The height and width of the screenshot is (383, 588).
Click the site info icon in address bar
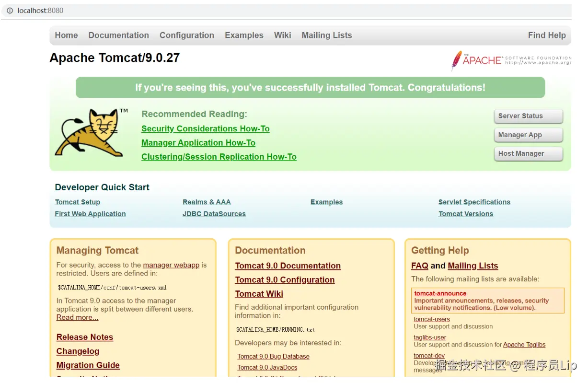click(x=10, y=11)
